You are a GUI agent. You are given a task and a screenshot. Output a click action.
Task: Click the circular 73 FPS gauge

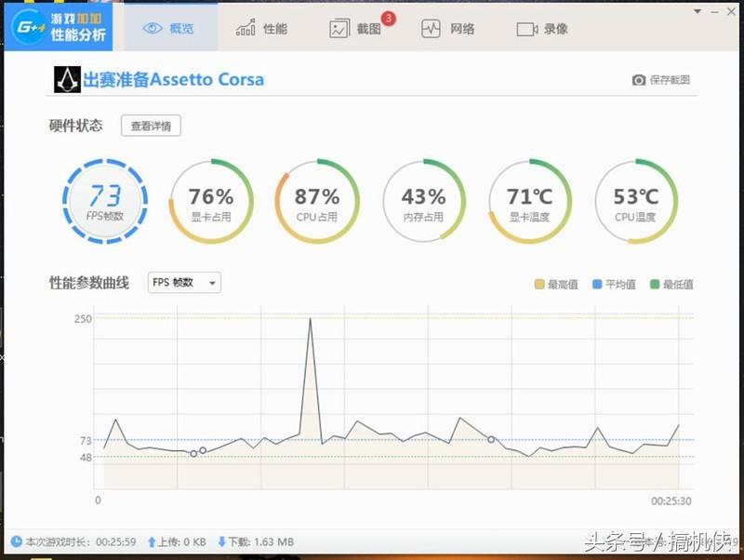click(105, 200)
